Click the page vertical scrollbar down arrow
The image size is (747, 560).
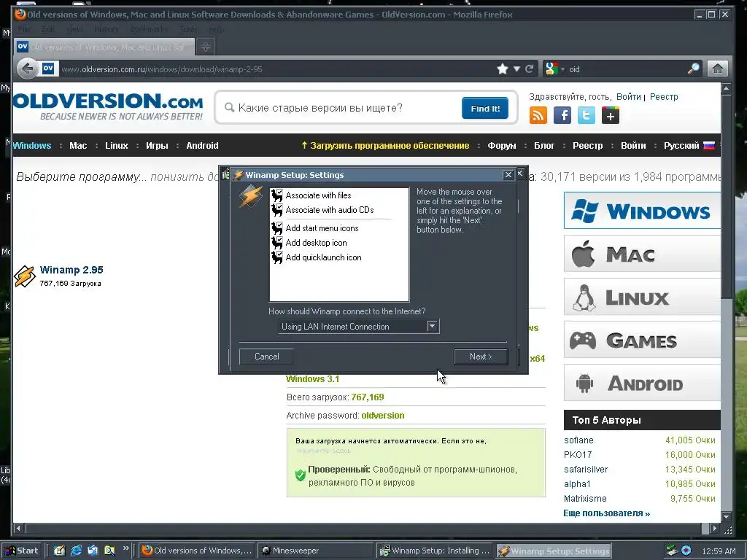(726, 517)
